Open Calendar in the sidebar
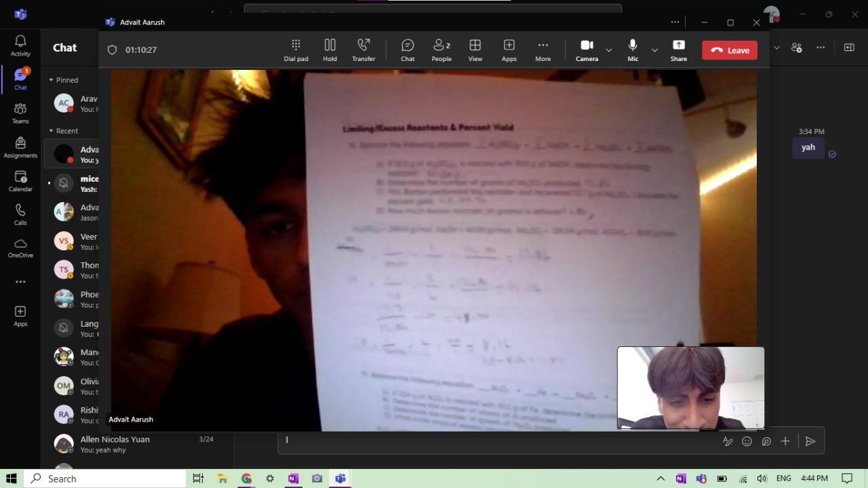This screenshot has width=868, height=488. (20, 181)
